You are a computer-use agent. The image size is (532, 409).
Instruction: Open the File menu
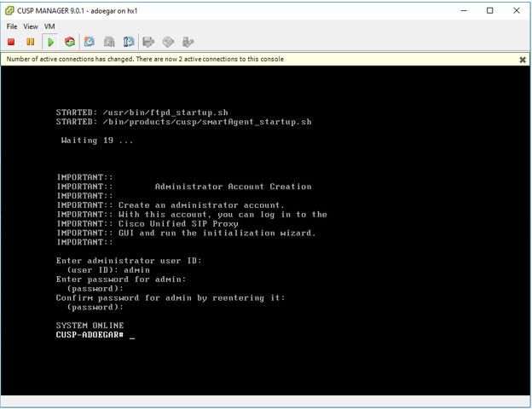point(12,26)
